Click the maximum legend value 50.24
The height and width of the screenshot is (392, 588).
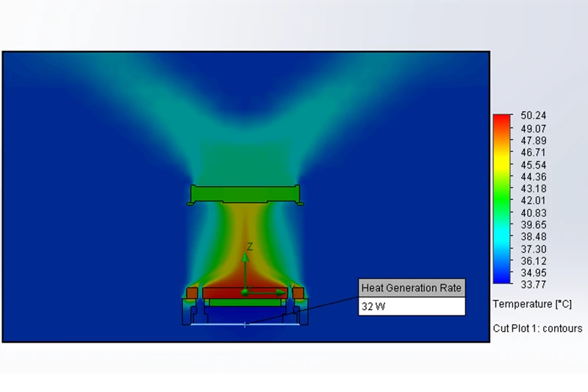[x=534, y=115]
